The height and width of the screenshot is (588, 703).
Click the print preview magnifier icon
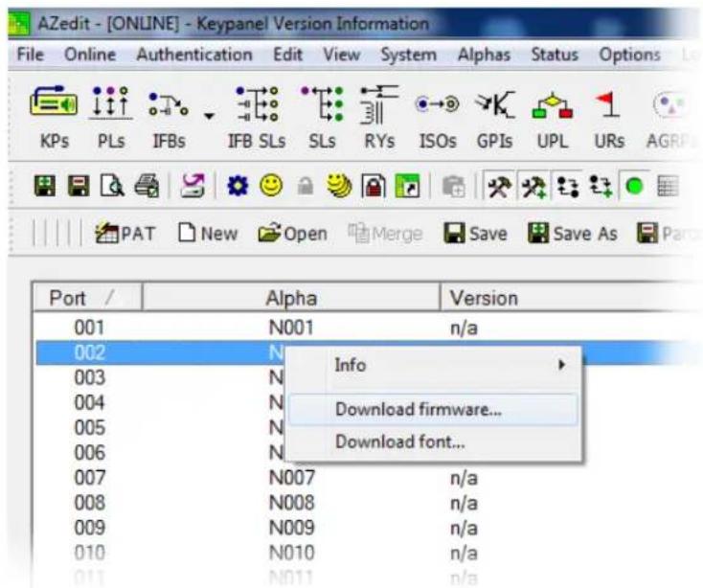[x=112, y=186]
